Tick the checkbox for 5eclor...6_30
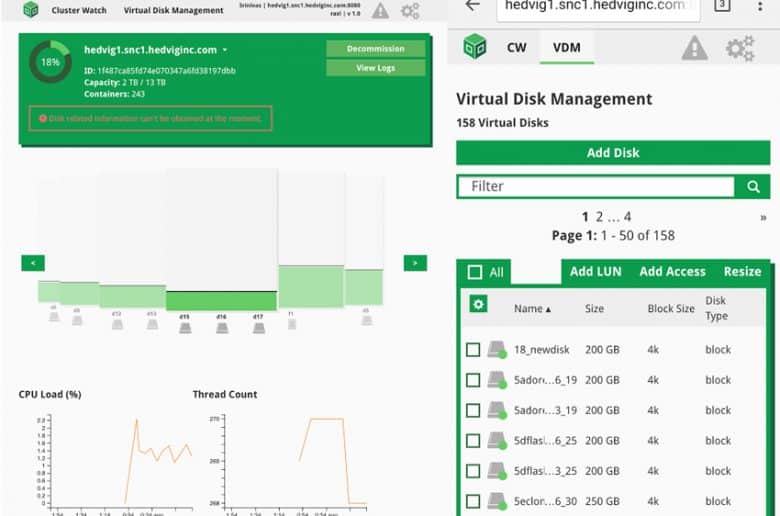780x516 pixels. (473, 502)
